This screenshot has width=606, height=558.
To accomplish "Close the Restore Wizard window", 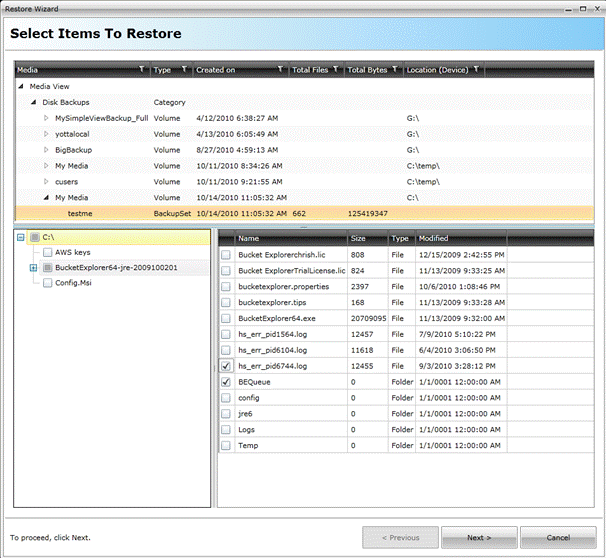I will (597, 9).
